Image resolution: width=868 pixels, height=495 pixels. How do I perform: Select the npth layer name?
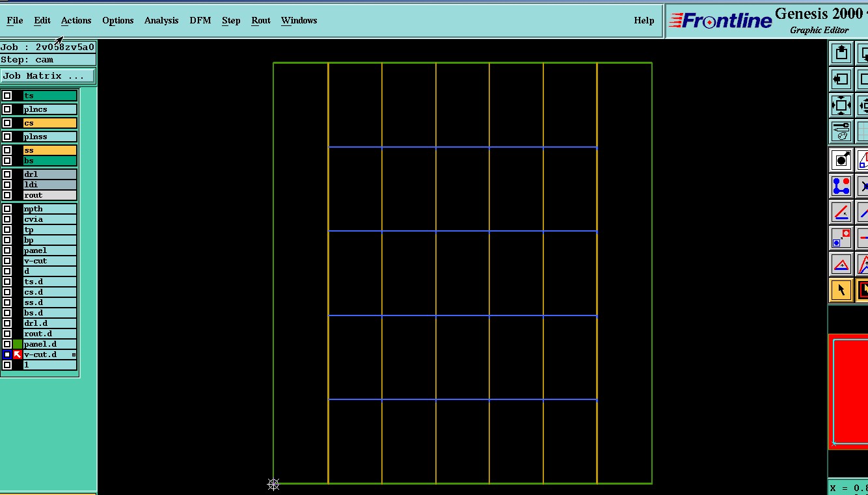point(50,209)
